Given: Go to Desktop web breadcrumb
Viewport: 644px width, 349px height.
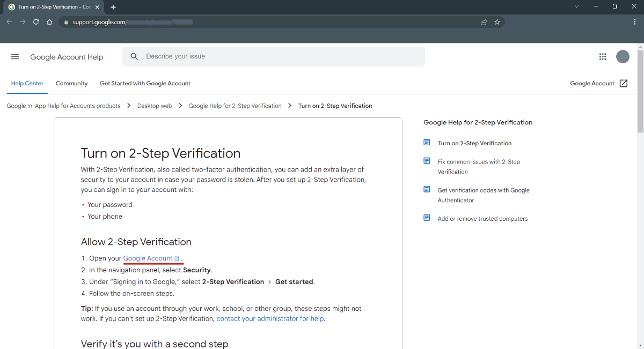Looking at the screenshot, I should click(155, 106).
